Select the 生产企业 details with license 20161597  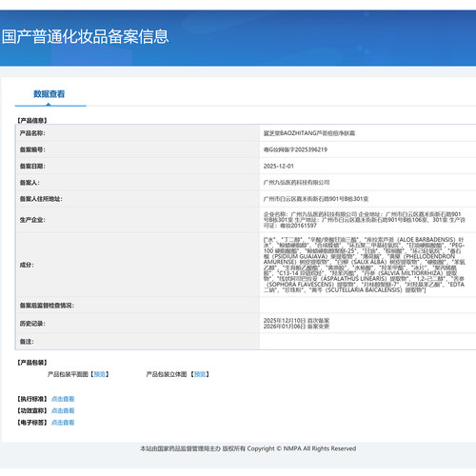point(365,220)
